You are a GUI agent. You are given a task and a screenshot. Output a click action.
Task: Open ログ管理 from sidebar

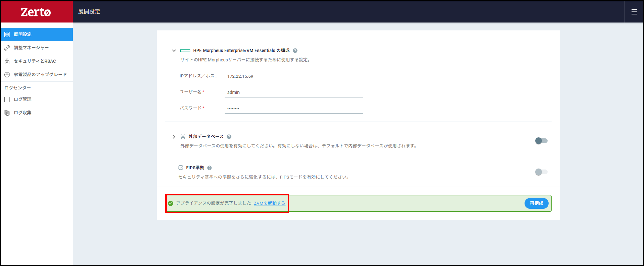(36, 99)
